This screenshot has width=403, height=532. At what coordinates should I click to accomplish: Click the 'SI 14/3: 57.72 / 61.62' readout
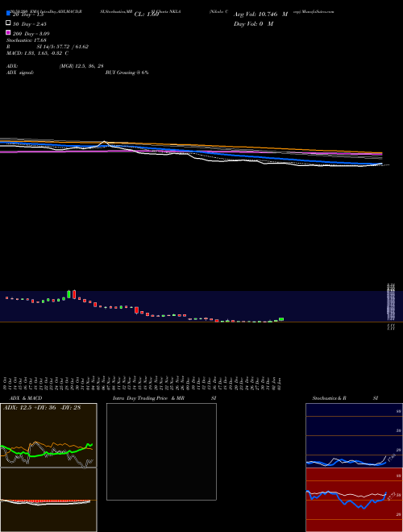tap(62, 47)
